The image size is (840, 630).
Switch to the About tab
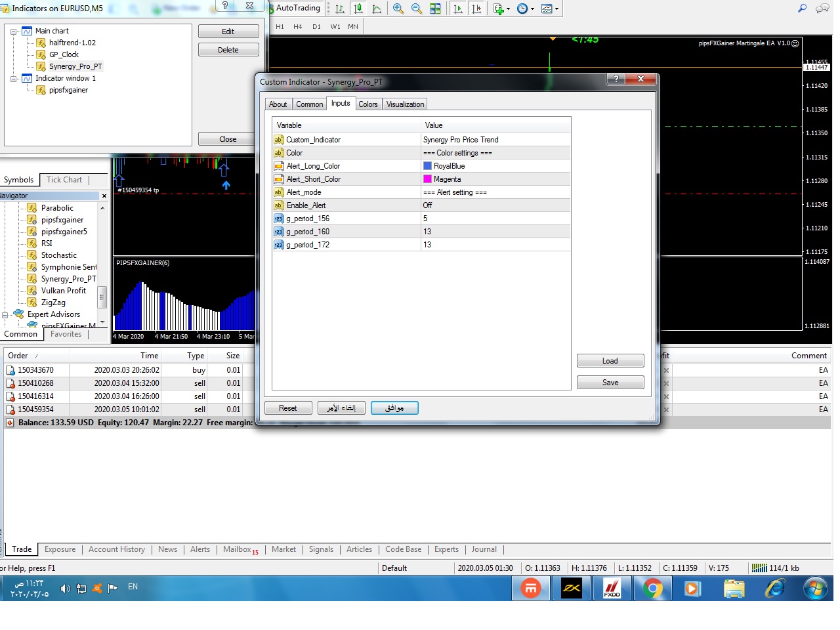278,104
